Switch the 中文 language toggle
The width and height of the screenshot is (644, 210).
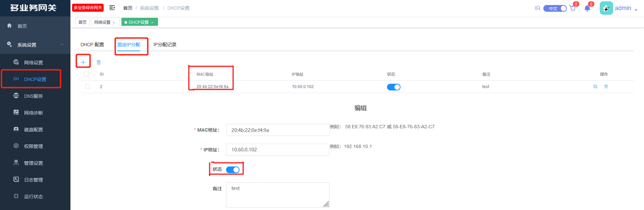click(x=555, y=8)
